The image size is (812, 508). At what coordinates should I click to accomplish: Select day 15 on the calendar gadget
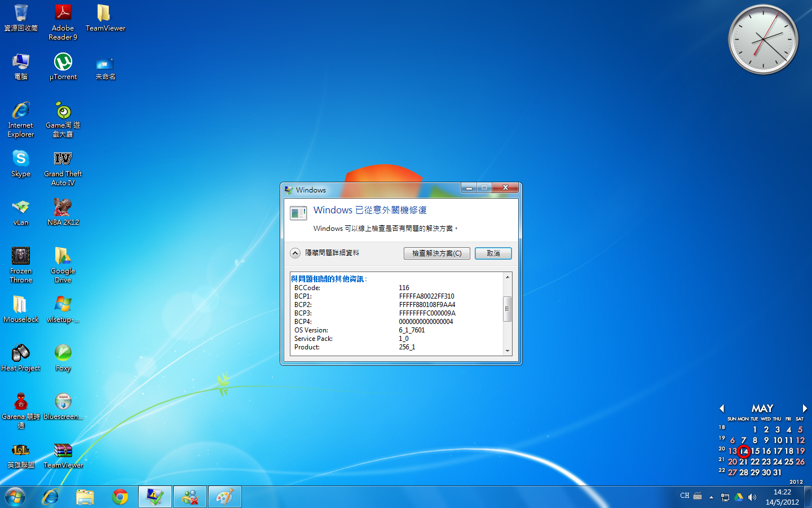(755, 451)
